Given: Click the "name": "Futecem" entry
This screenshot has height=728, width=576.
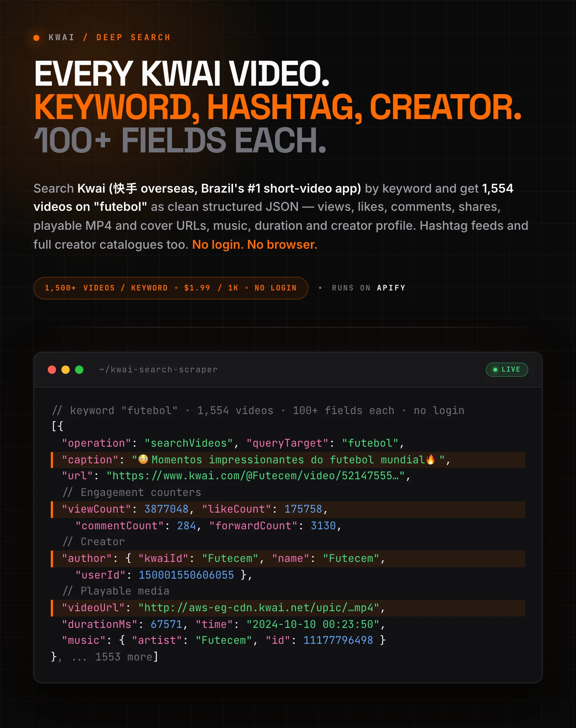Looking at the screenshot, I should [x=326, y=559].
